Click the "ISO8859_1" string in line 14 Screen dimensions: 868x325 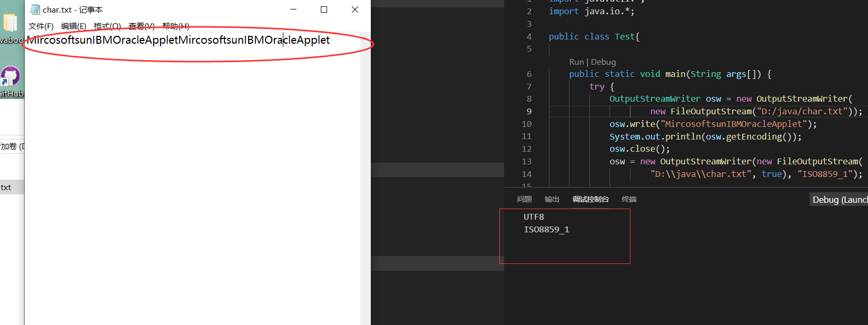[x=824, y=174]
